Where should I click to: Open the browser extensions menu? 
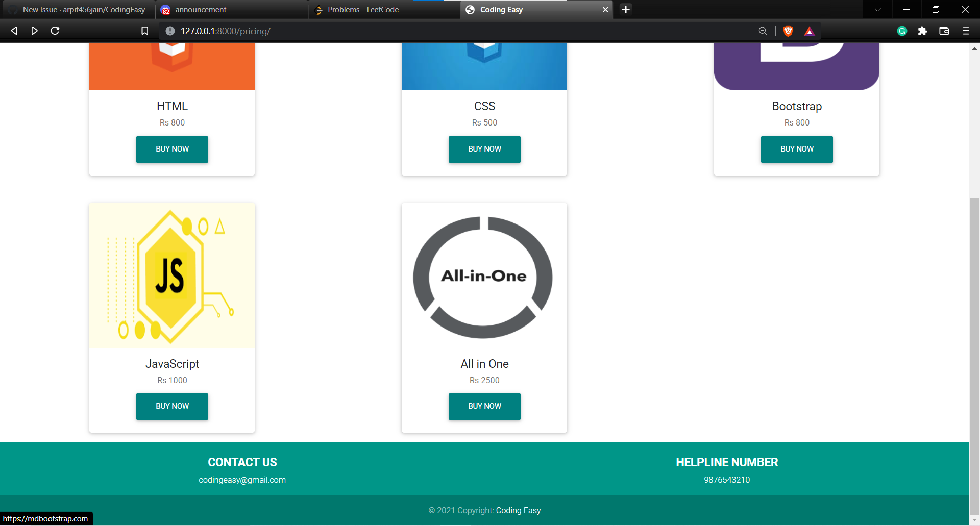click(923, 31)
